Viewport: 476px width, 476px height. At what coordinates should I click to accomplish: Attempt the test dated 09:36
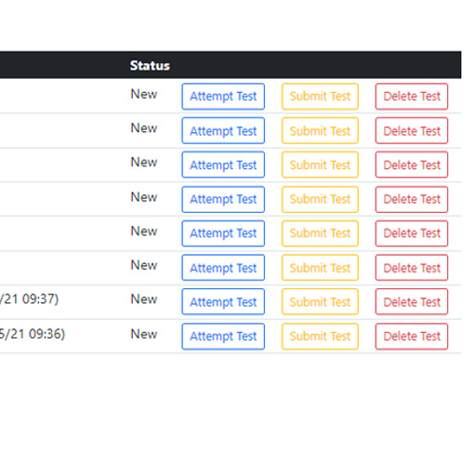pyautogui.click(x=223, y=337)
